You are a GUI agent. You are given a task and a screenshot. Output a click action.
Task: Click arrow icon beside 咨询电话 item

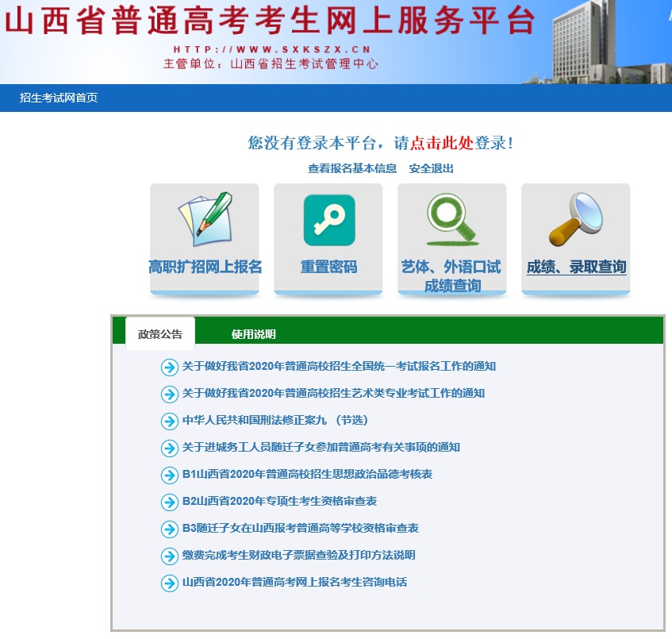pos(169,583)
